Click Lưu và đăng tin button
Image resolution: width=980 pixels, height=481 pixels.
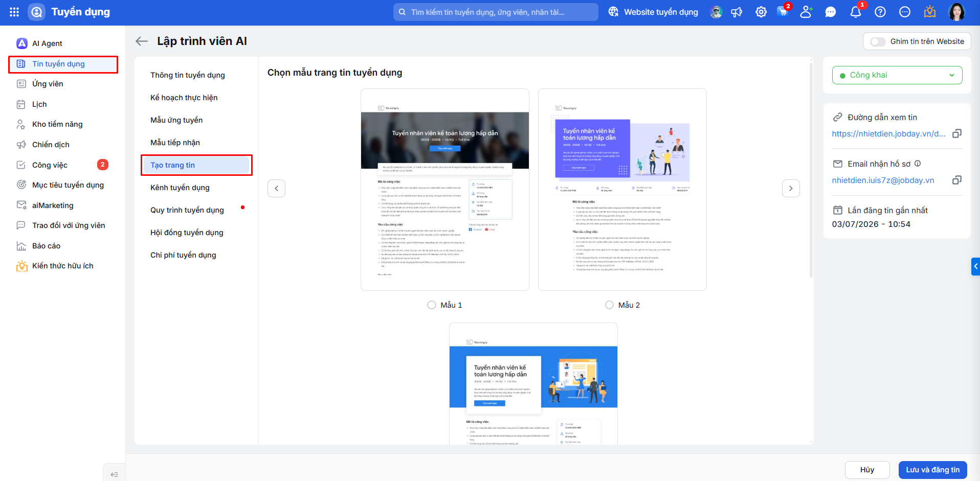[933, 470]
